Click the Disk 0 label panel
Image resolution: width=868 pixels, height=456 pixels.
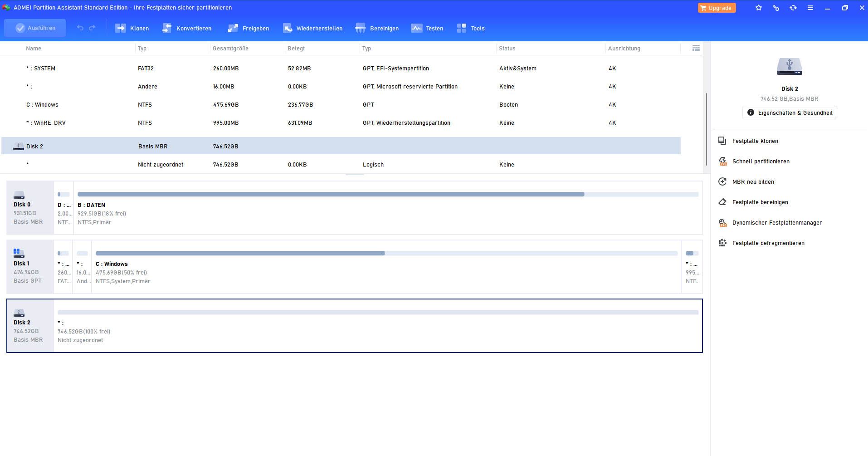click(x=30, y=208)
